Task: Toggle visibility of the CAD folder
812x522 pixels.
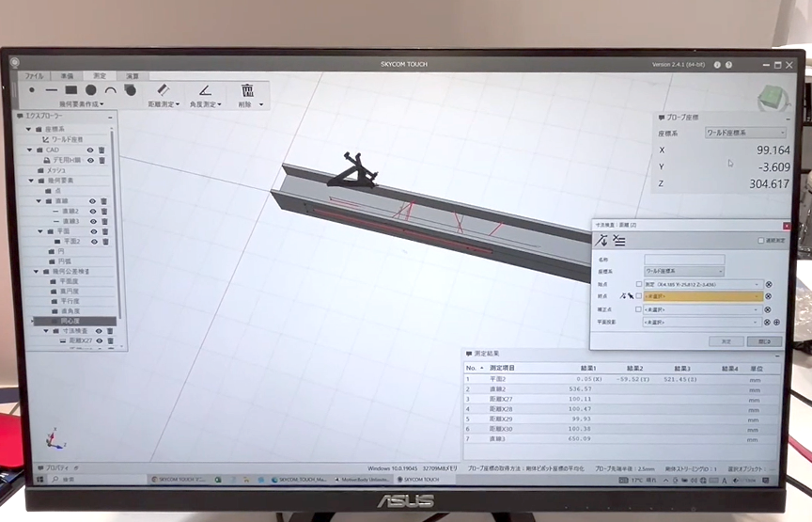Action: (x=90, y=150)
